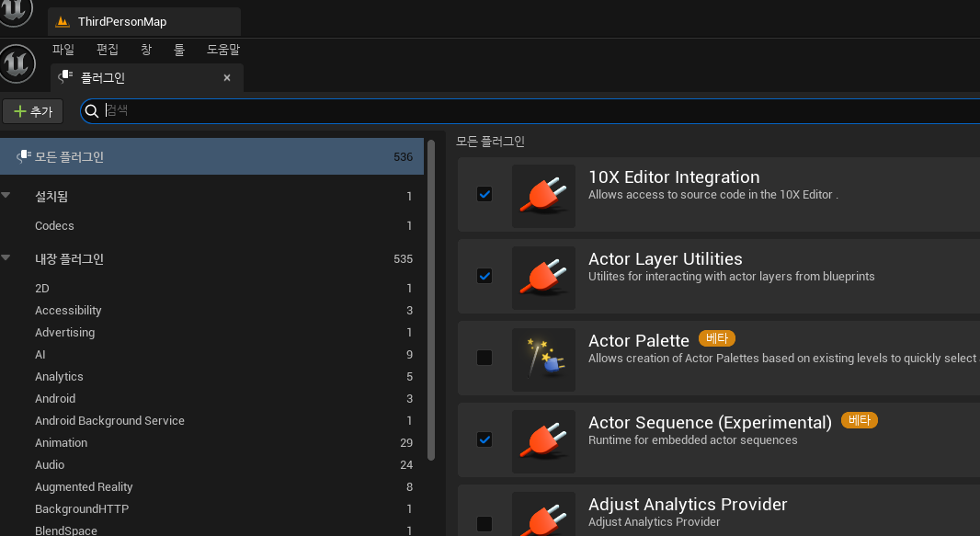Click the 모든 플러그인 list header
The height and width of the screenshot is (536, 980).
[490, 142]
